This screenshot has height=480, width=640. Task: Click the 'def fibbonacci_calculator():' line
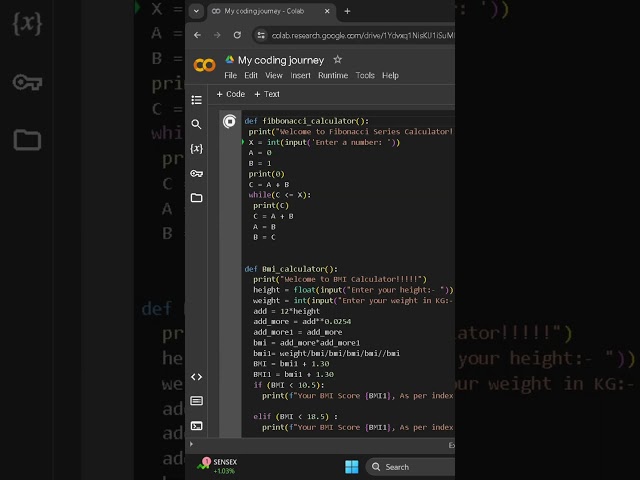tap(307, 121)
